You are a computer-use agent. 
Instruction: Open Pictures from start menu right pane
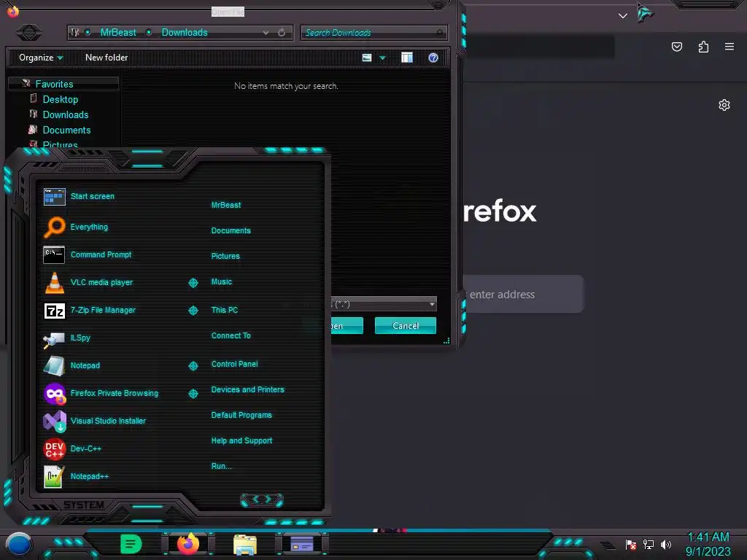225,256
